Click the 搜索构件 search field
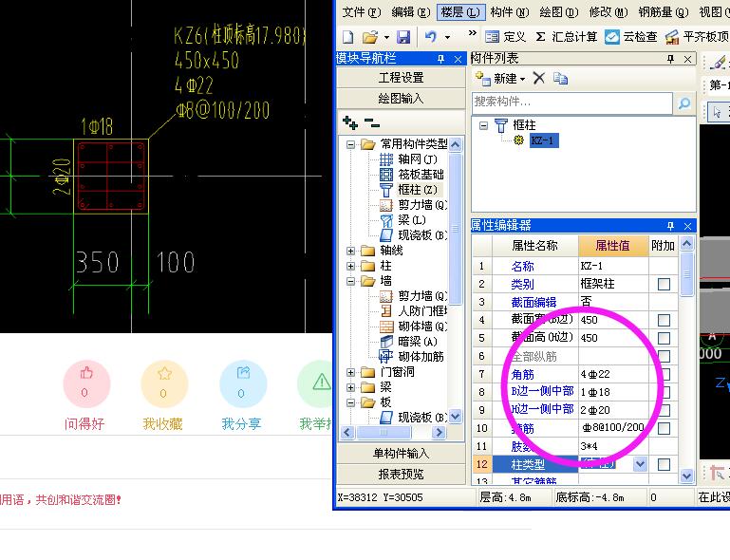Image resolution: width=730 pixels, height=560 pixels. 572,102
